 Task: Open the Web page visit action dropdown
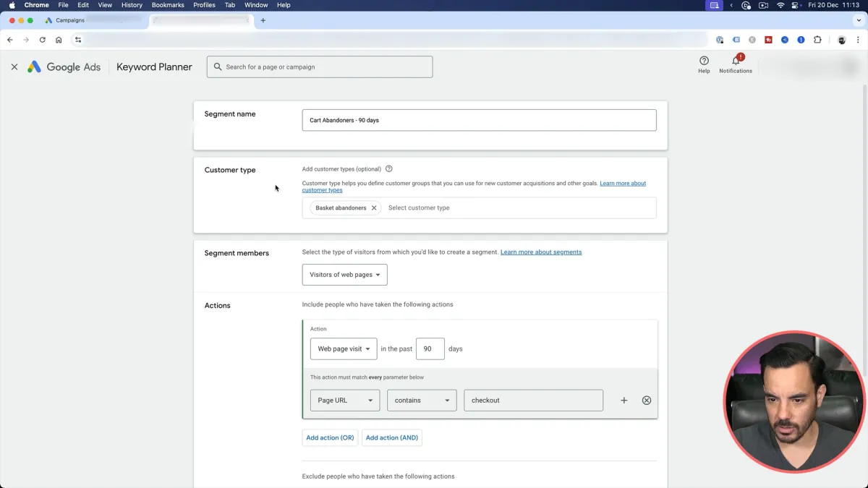[344, 348]
